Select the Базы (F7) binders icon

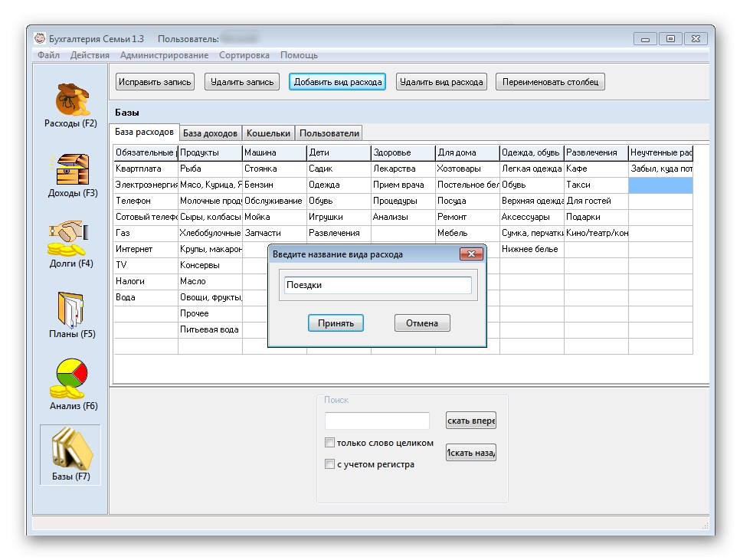click(x=70, y=449)
